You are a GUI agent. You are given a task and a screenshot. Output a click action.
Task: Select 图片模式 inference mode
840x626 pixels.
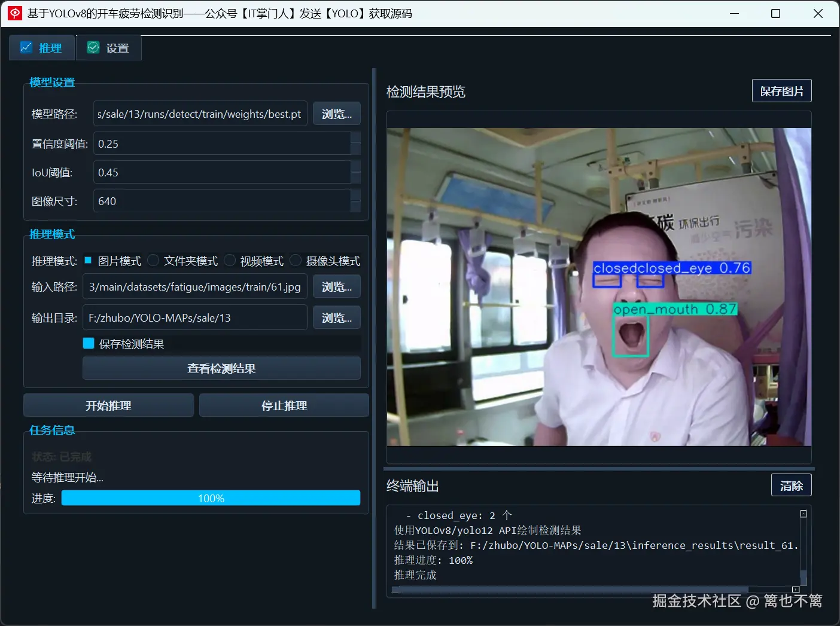[x=113, y=261]
